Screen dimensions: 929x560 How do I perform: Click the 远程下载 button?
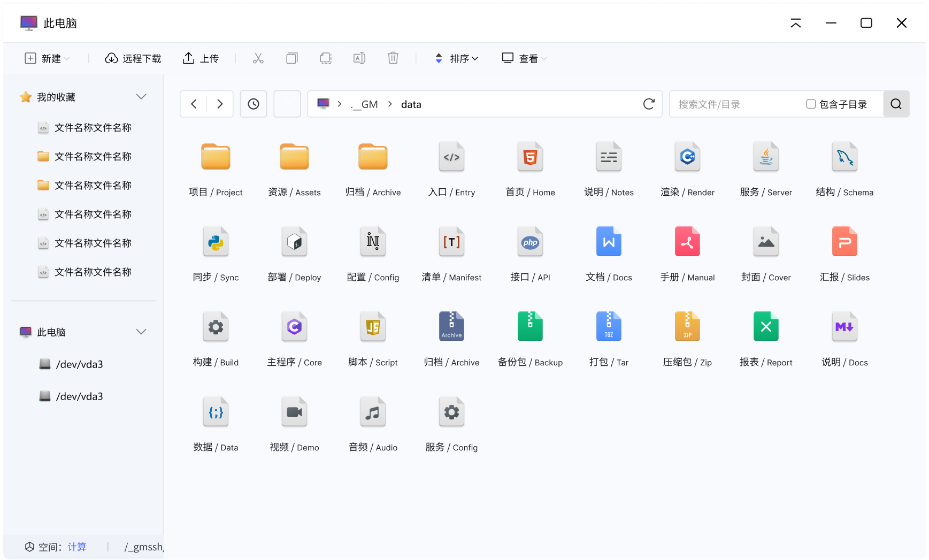tap(133, 58)
